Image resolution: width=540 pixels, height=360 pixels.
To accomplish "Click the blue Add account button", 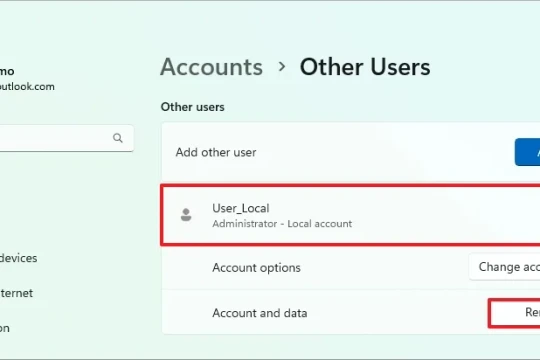I will pyautogui.click(x=527, y=152).
